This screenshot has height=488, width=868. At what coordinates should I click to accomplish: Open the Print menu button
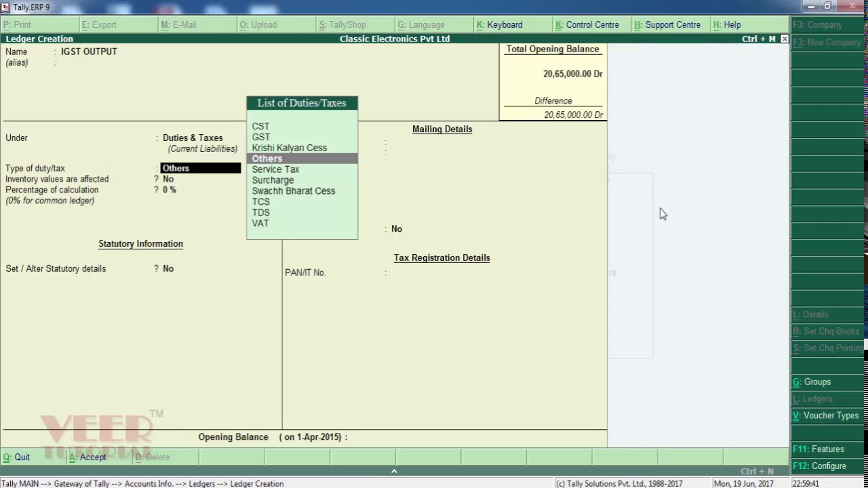[39, 24]
